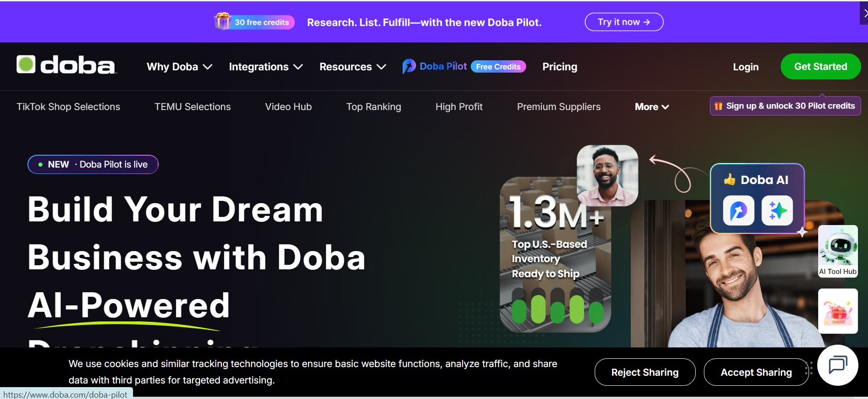Open the AI Tool Hub robot widget
868x399 pixels.
[838, 251]
